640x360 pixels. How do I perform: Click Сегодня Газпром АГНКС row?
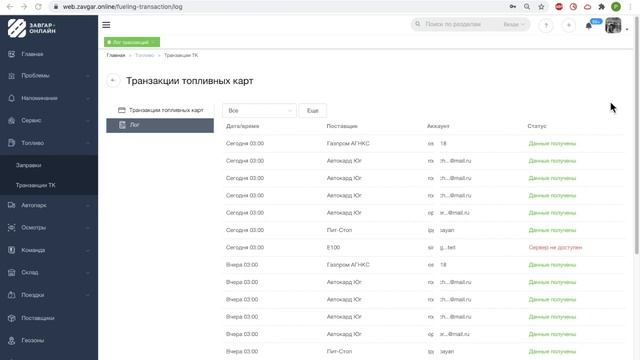[424, 143]
